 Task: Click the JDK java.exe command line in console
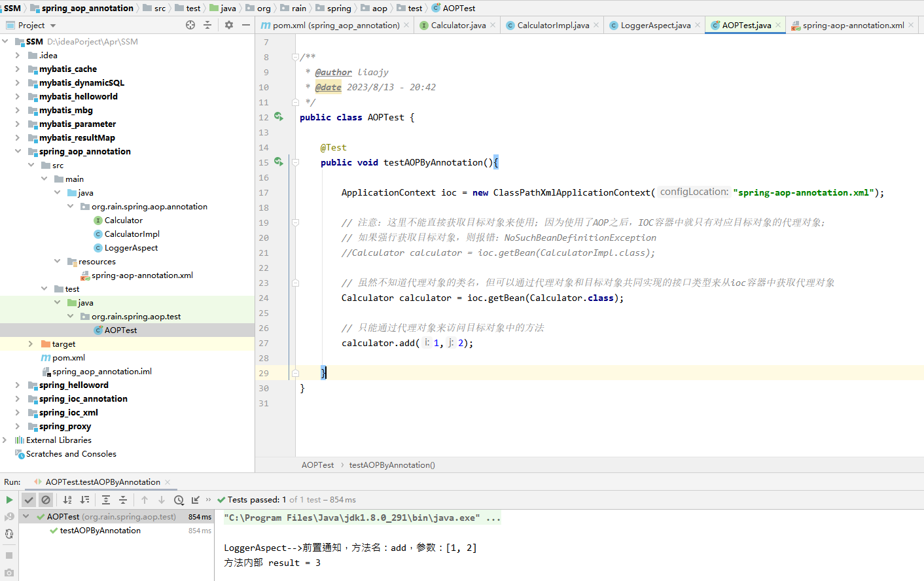[x=362, y=518]
